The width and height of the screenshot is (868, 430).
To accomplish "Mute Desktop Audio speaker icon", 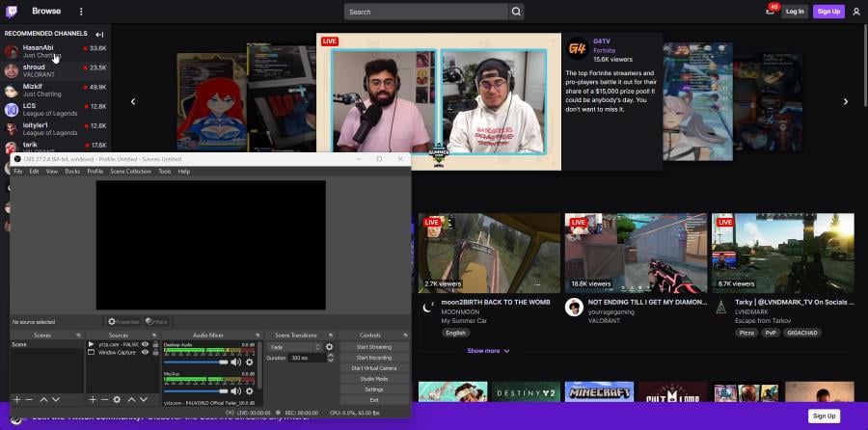I will (236, 362).
